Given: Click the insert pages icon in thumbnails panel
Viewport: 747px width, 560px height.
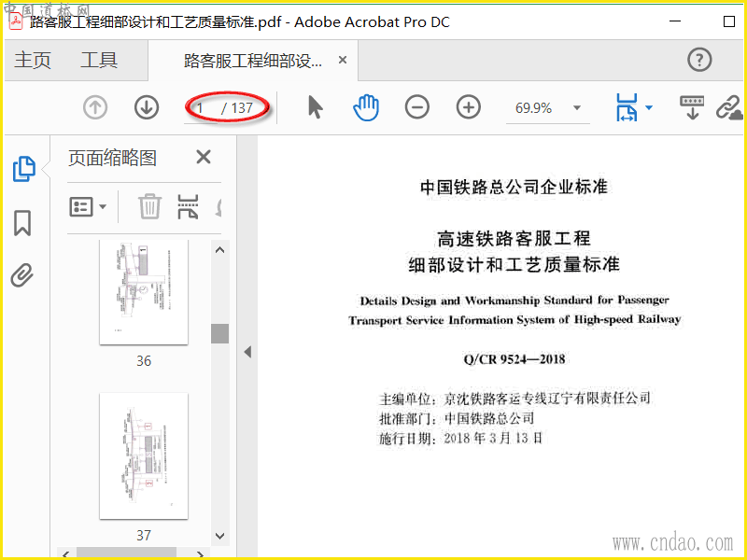Looking at the screenshot, I should pos(188,206).
